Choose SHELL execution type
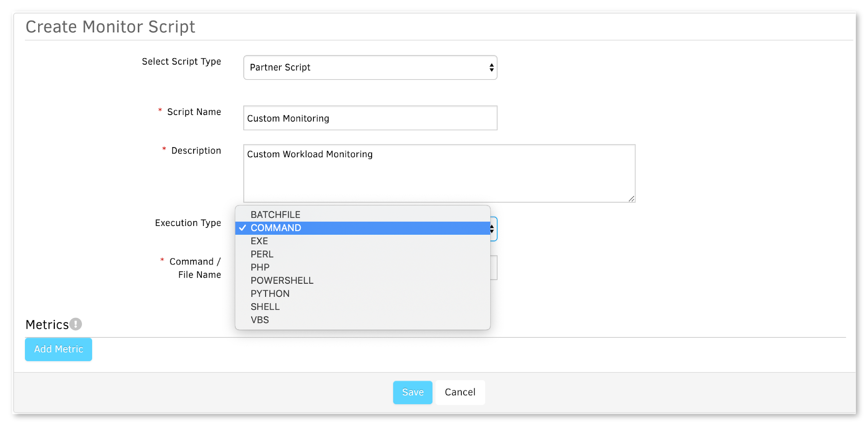 coord(362,307)
